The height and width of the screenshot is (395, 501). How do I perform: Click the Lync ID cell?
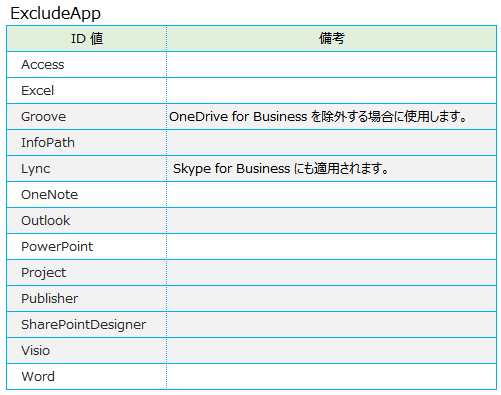(87, 169)
